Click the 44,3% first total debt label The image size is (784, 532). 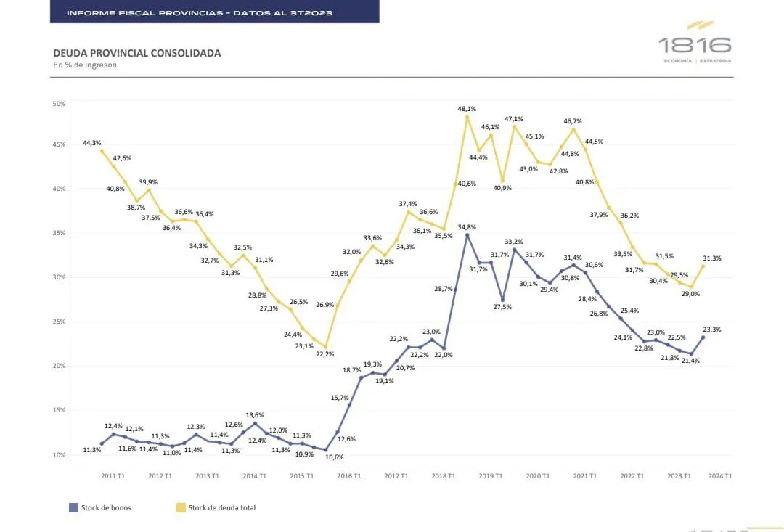[91, 143]
